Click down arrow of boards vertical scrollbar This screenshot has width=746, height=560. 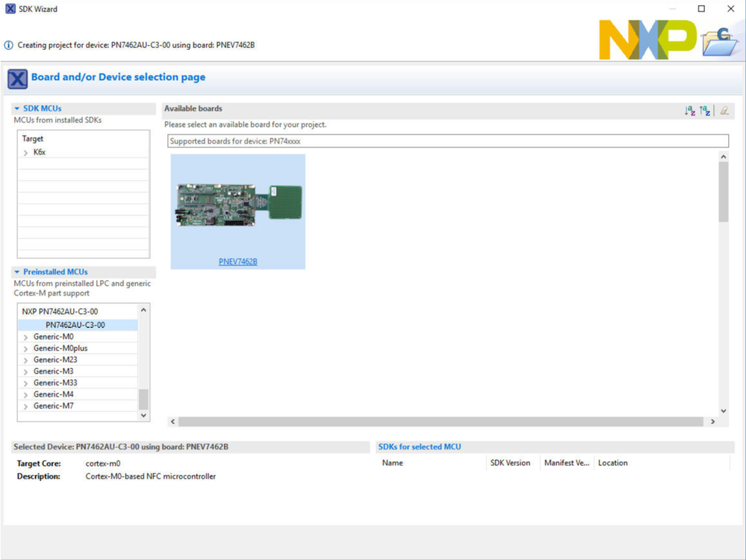click(723, 411)
